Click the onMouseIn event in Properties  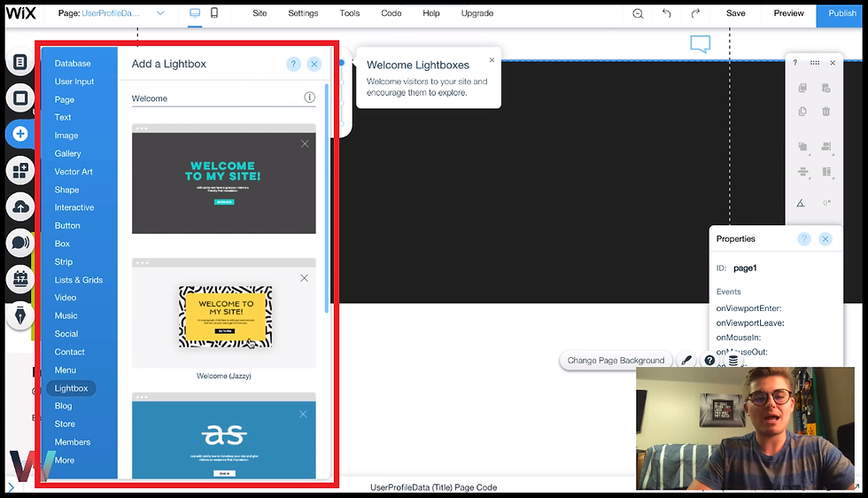tap(739, 338)
